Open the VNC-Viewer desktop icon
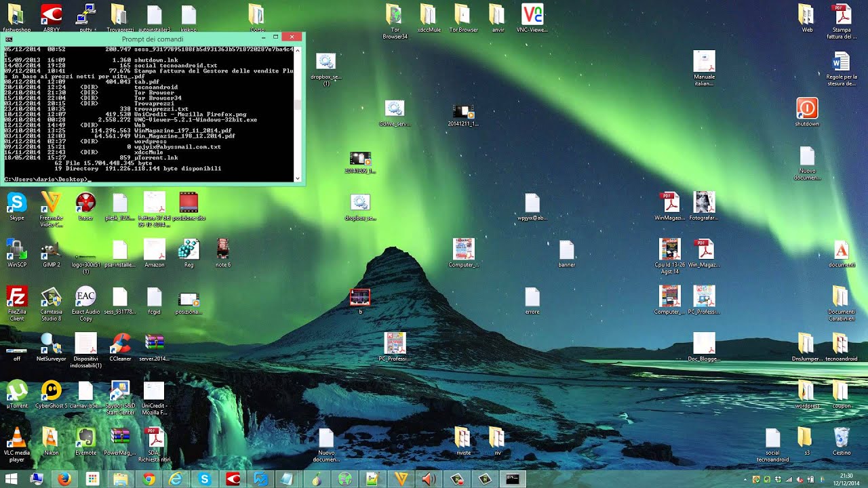868x488 pixels. 532,18
